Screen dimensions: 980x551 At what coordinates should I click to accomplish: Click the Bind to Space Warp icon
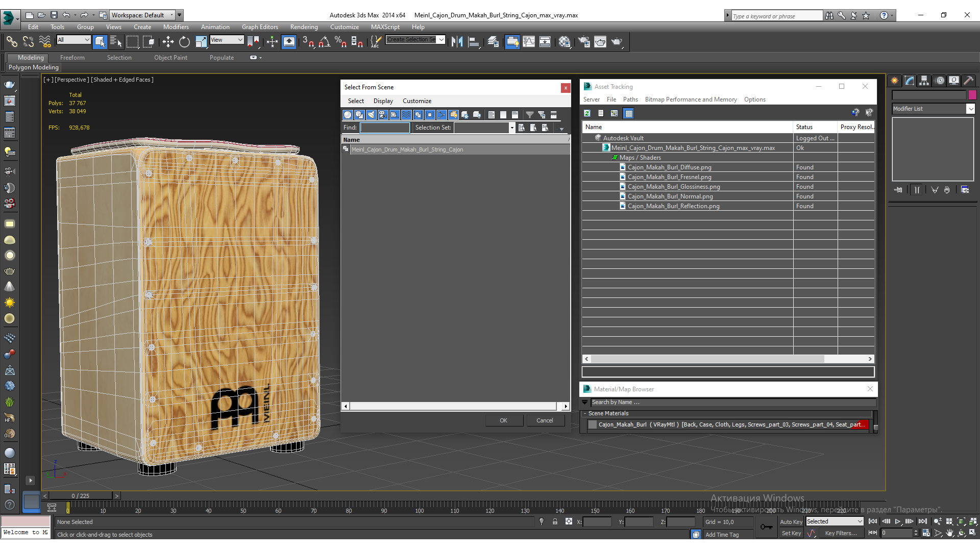45,42
